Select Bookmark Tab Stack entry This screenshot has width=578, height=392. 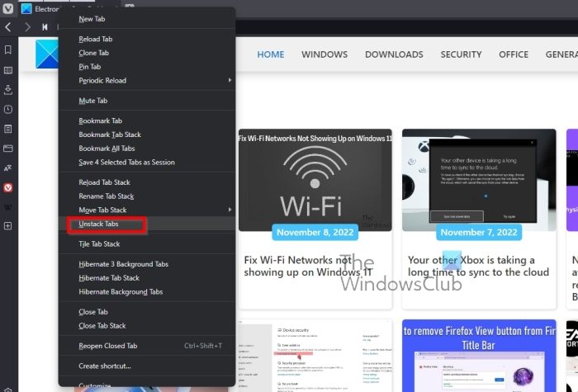point(147,135)
